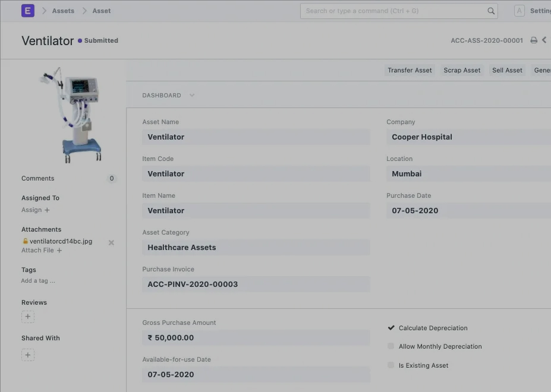Click the print icon beside asset ID

point(534,40)
